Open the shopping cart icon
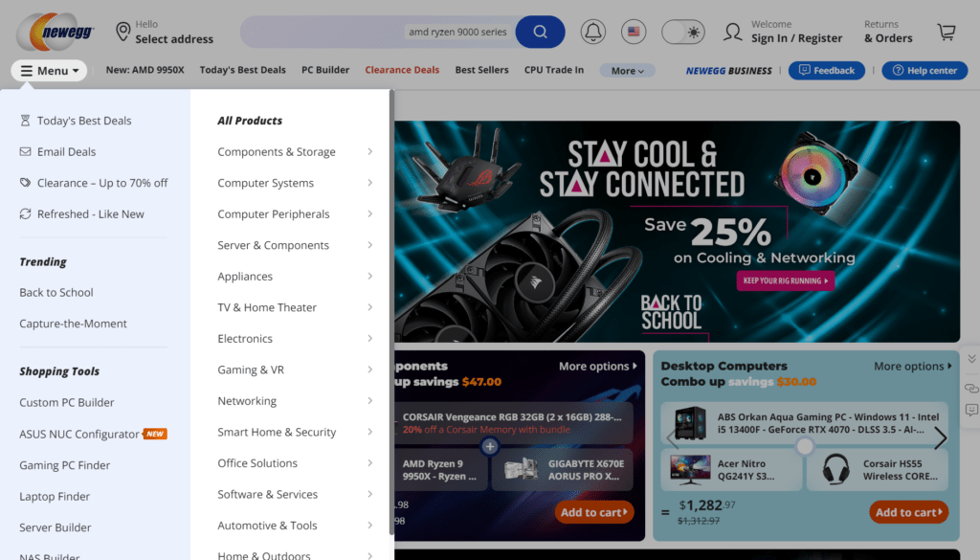Screen dimensions: 980x560 tap(947, 32)
